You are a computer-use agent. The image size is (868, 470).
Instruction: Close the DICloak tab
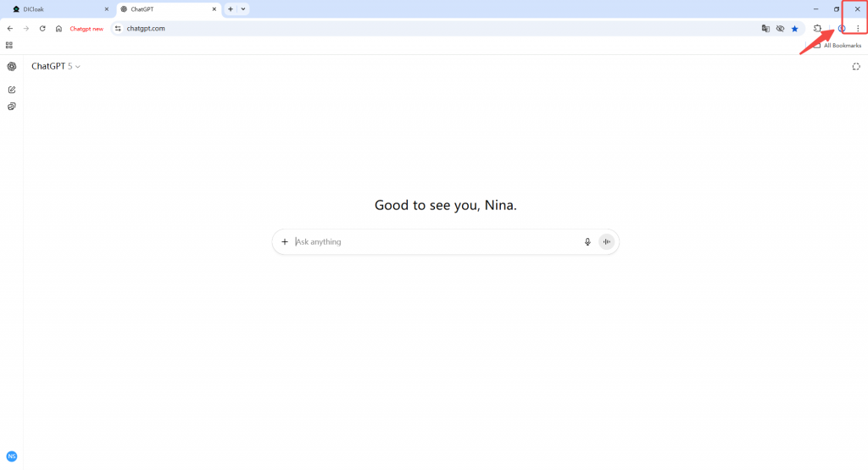[x=107, y=9]
